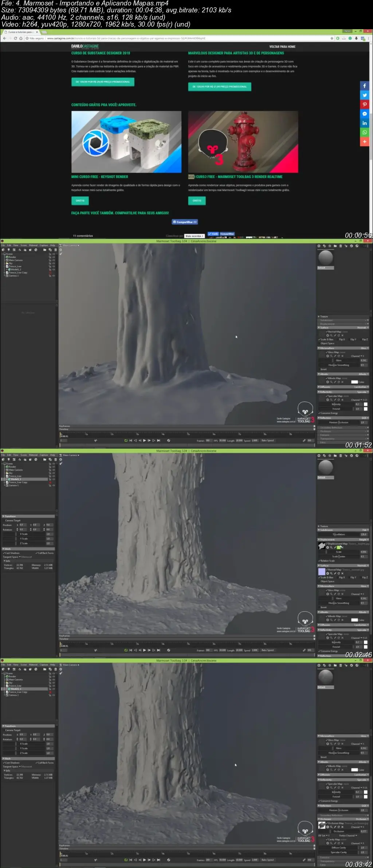Viewport: 373px width, 868px height.
Task: Click the play button in 00:01:52 frame timeline
Action: (145, 441)
